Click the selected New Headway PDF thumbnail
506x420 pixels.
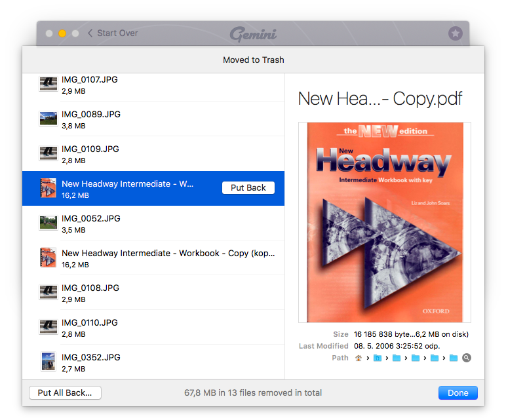(48, 188)
